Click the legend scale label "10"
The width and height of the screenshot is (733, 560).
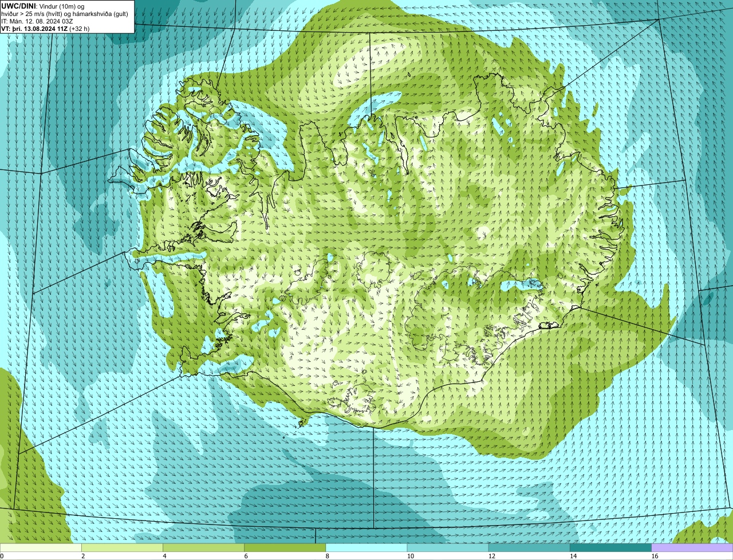[x=411, y=556]
